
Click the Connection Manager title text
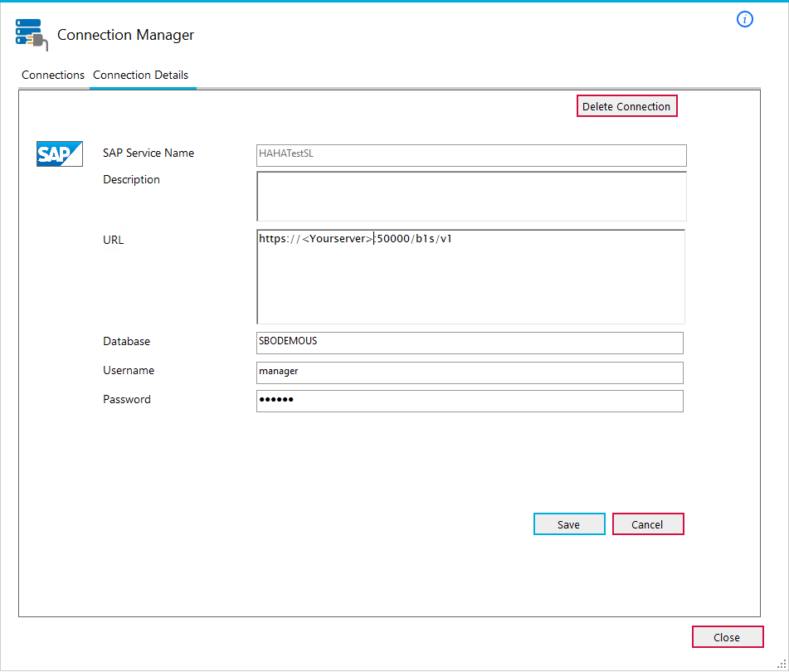pyautogui.click(x=125, y=35)
